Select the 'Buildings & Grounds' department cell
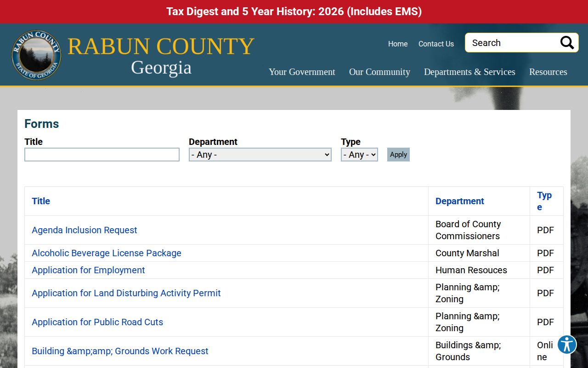The height and width of the screenshot is (368, 588). coord(479,351)
